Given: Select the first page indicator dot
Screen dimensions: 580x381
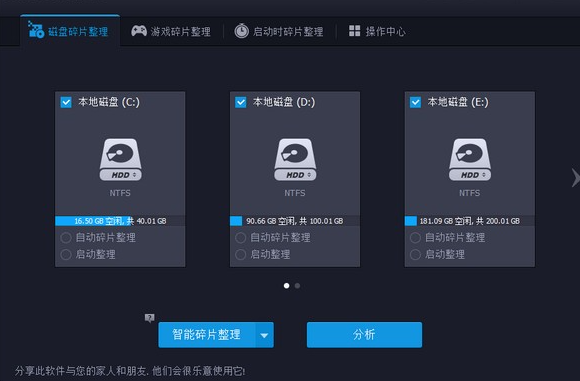Looking at the screenshot, I should (x=287, y=286).
